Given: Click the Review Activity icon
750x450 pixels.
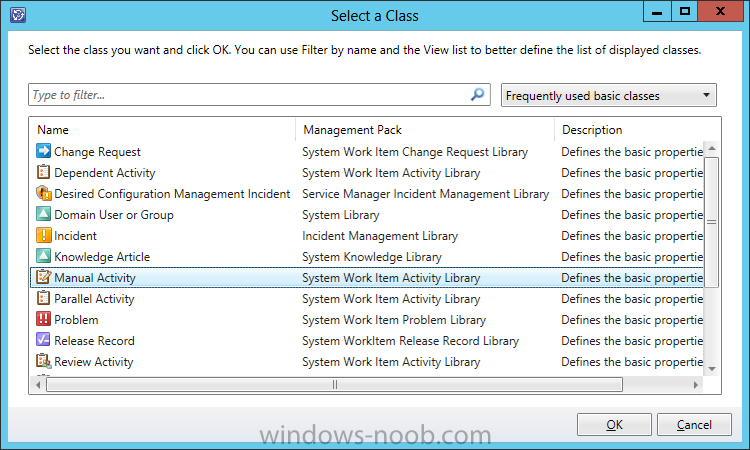Looking at the screenshot, I should point(44,361).
